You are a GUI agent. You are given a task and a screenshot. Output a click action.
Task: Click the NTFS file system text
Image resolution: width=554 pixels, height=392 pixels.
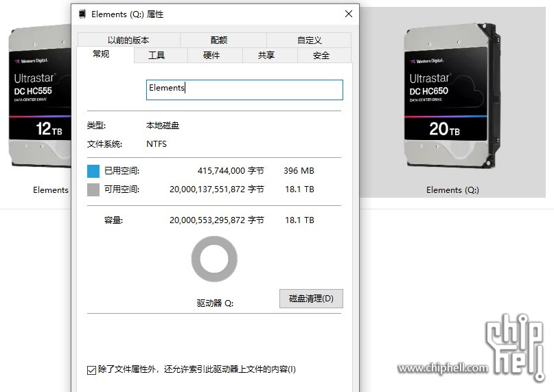tap(157, 144)
